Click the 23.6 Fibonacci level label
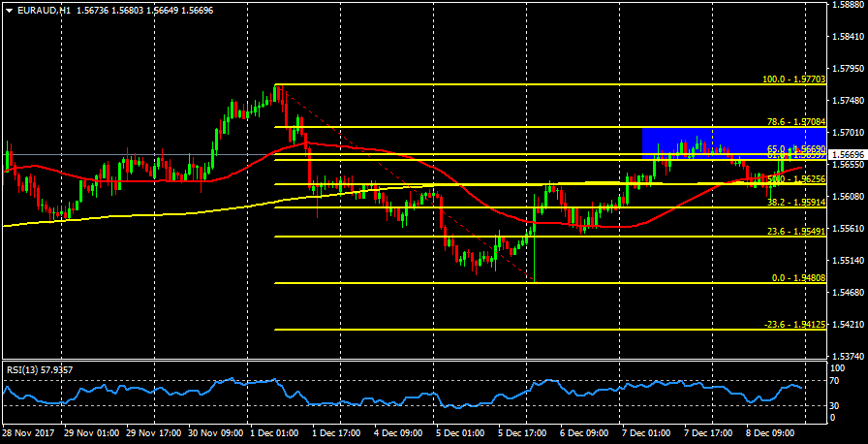The width and height of the screenshot is (868, 444). 792,233
